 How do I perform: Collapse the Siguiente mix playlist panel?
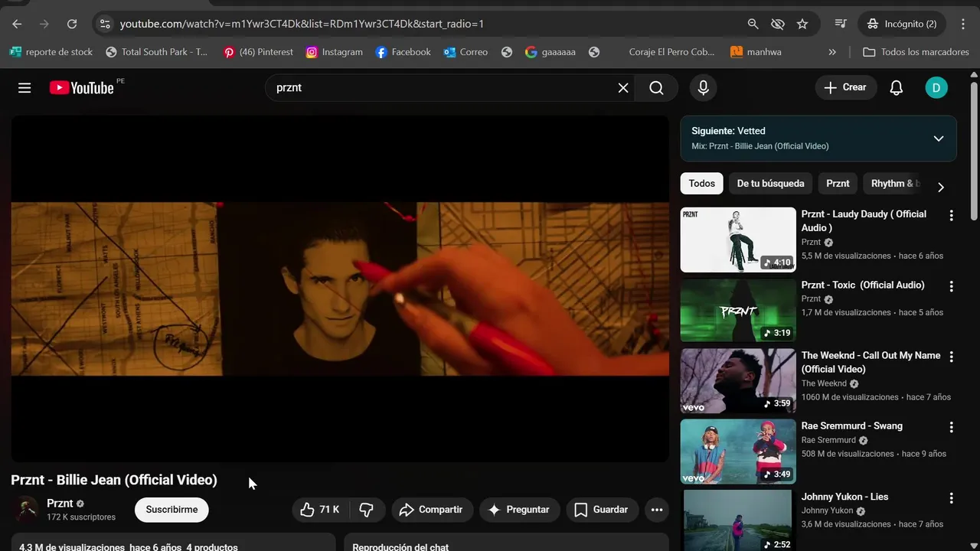(x=939, y=139)
